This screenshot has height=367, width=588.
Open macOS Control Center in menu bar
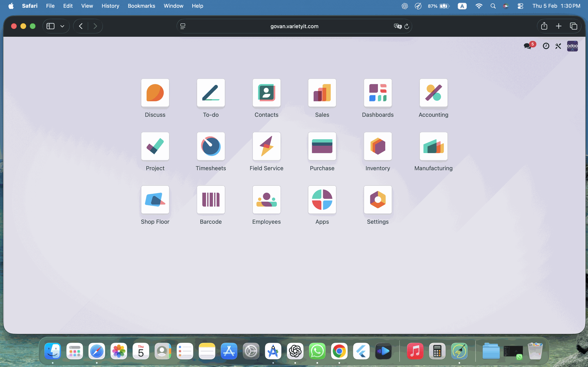[520, 6]
